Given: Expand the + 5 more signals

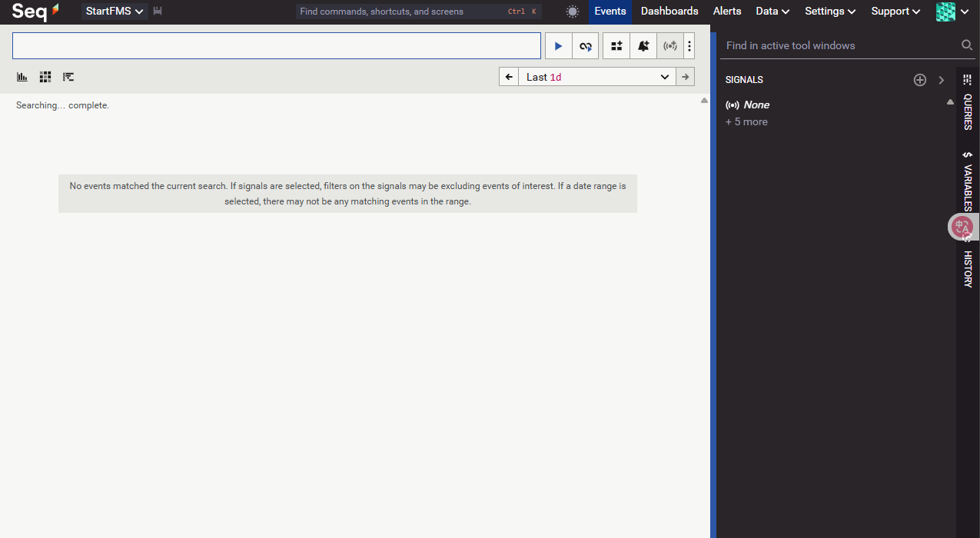Looking at the screenshot, I should (746, 121).
